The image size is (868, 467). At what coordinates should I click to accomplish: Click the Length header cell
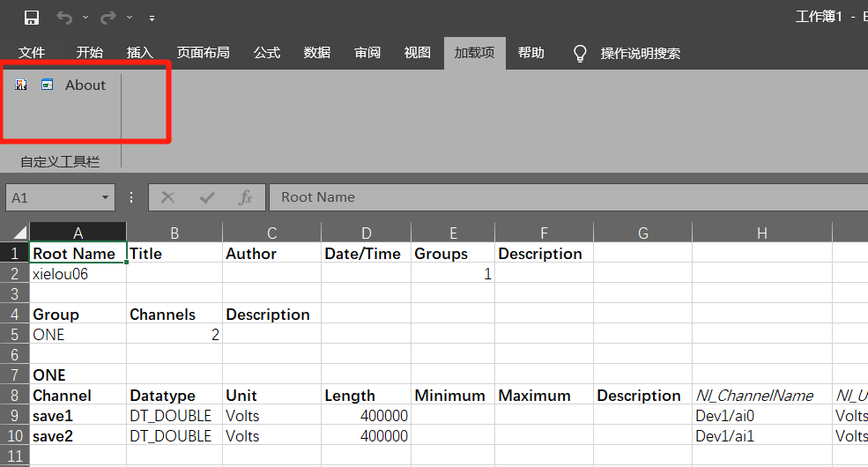pos(367,396)
